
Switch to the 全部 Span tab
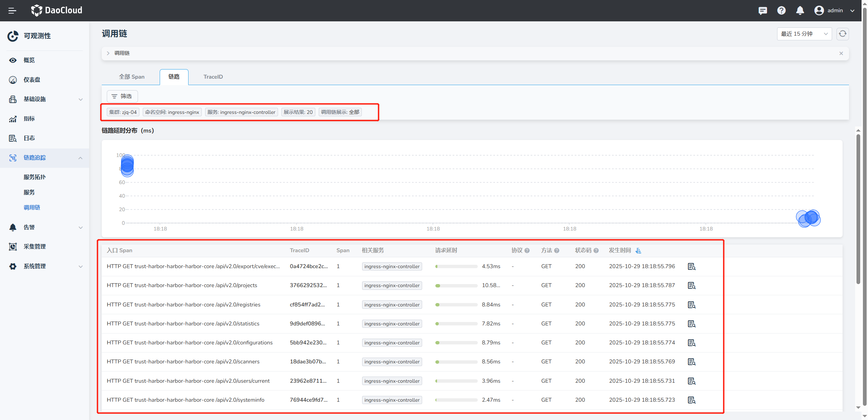(x=132, y=77)
